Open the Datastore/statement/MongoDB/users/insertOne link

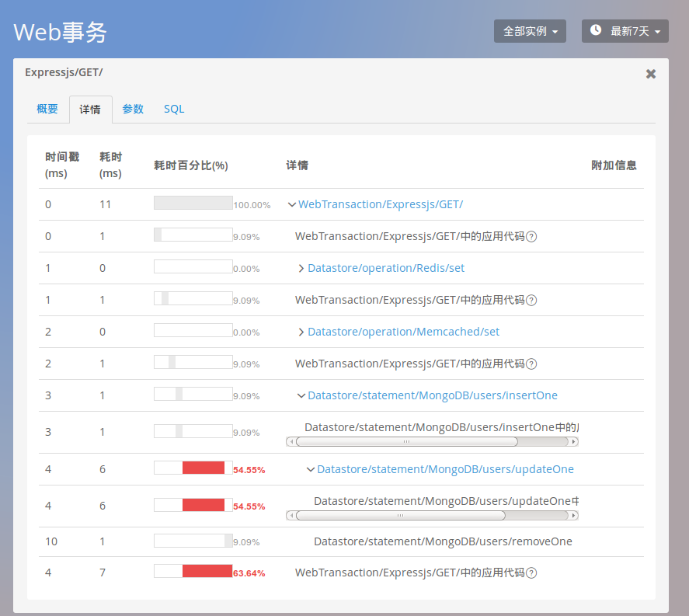click(433, 395)
